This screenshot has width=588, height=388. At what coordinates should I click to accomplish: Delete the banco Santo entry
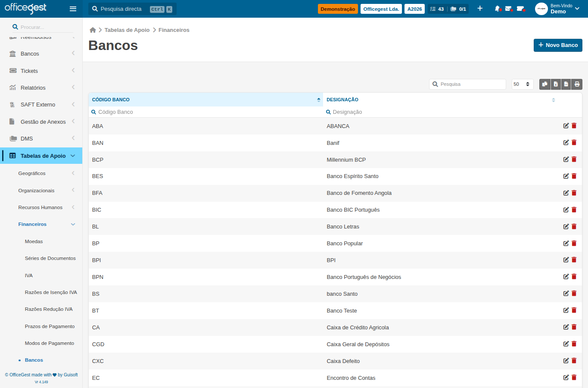[574, 294]
